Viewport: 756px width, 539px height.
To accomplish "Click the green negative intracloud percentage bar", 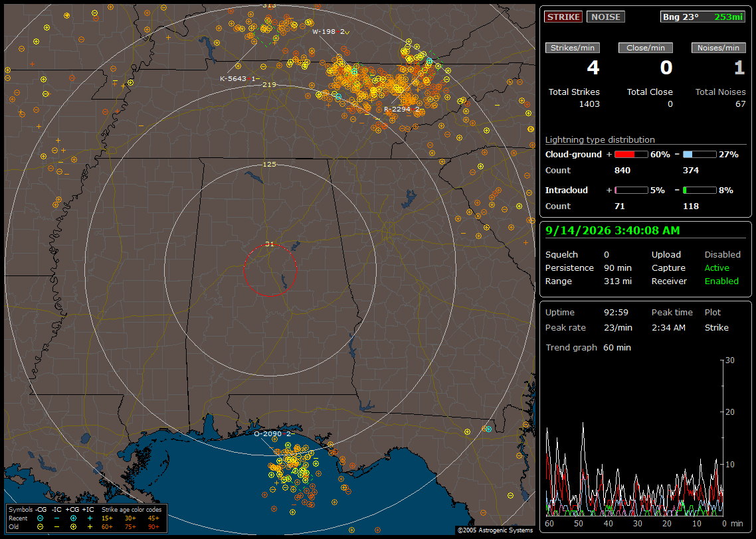I will point(700,191).
